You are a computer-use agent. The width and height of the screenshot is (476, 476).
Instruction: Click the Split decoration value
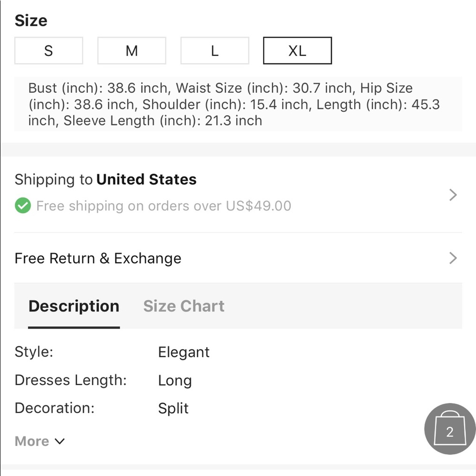(173, 408)
